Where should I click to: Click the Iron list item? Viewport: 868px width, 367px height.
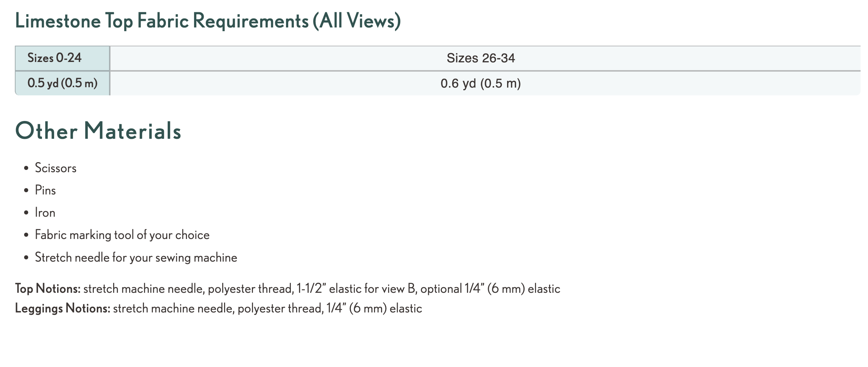(45, 213)
